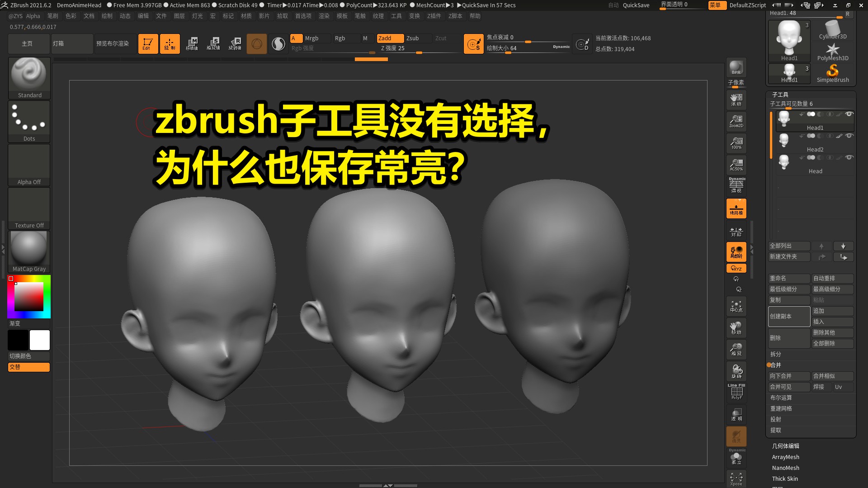Image resolution: width=868 pixels, height=488 pixels.
Task: Hide the Head2 subtool with its eye icon
Action: [x=849, y=136]
